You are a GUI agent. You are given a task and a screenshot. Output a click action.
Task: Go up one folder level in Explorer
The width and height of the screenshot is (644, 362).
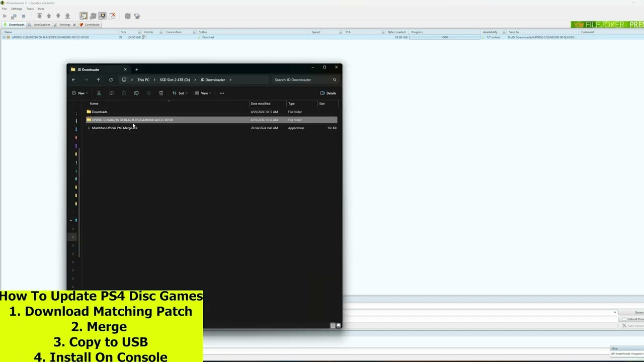tap(98, 80)
